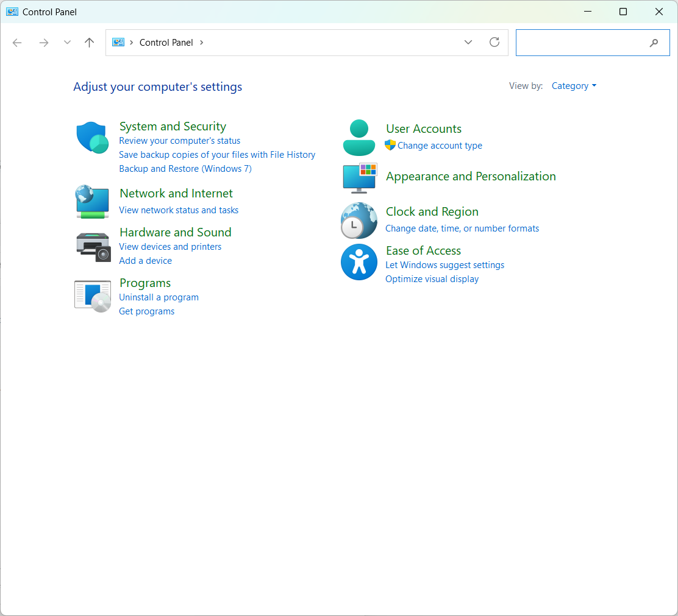678x616 pixels.
Task: Open Uninstall a program link
Action: click(x=159, y=297)
